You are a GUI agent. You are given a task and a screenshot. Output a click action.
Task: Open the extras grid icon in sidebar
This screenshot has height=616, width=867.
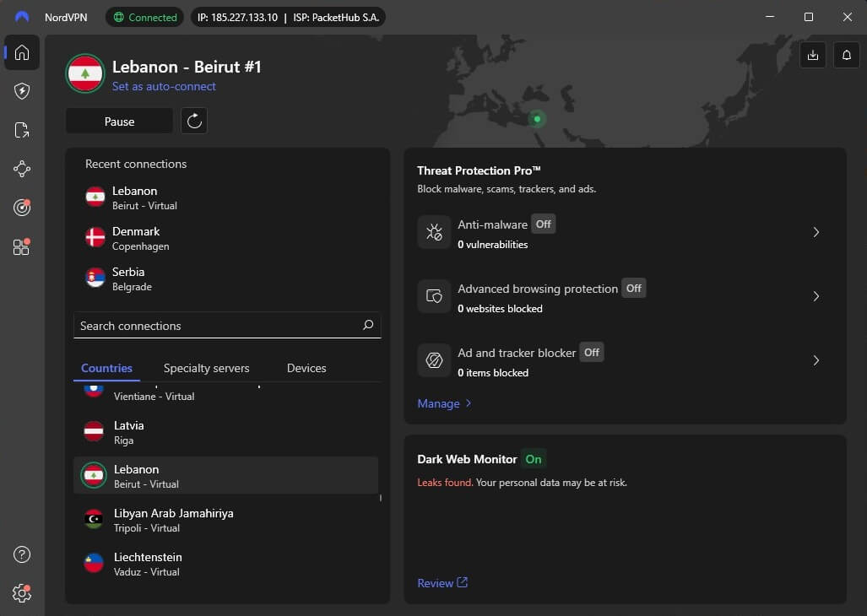coord(21,246)
